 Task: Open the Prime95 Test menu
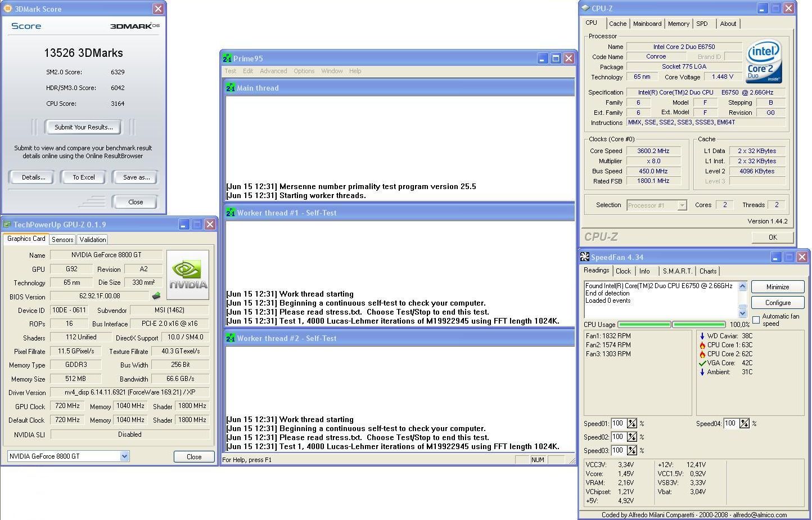click(231, 71)
